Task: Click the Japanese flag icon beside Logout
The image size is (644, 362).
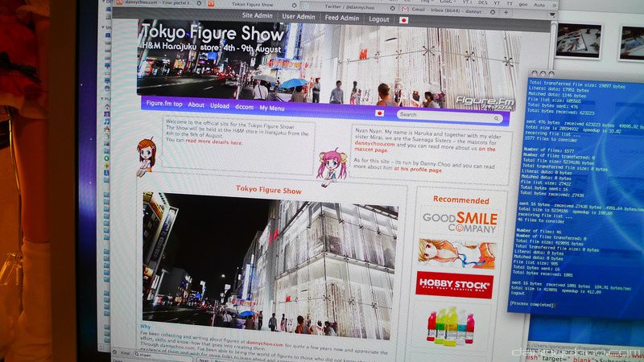Action: [x=404, y=19]
